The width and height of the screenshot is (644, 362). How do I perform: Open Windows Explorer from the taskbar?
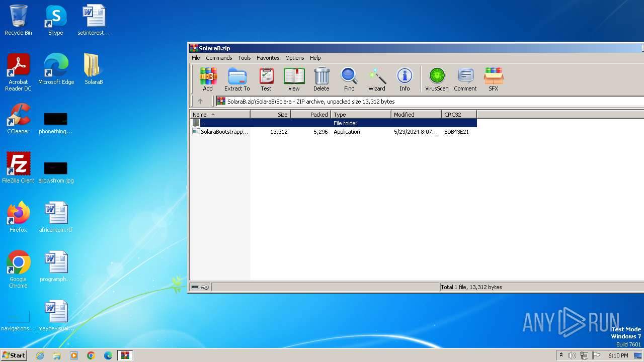pos(57,355)
